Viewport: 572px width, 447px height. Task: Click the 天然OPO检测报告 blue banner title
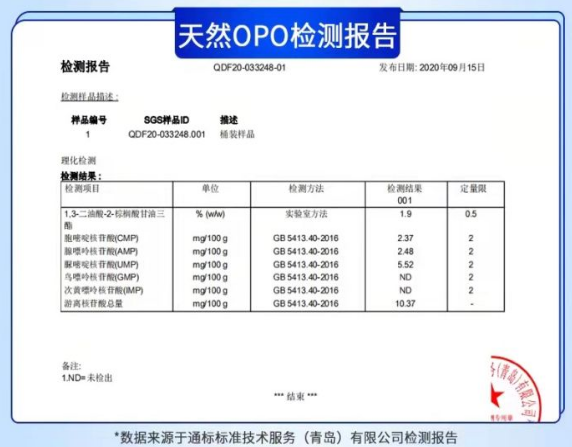(x=287, y=35)
